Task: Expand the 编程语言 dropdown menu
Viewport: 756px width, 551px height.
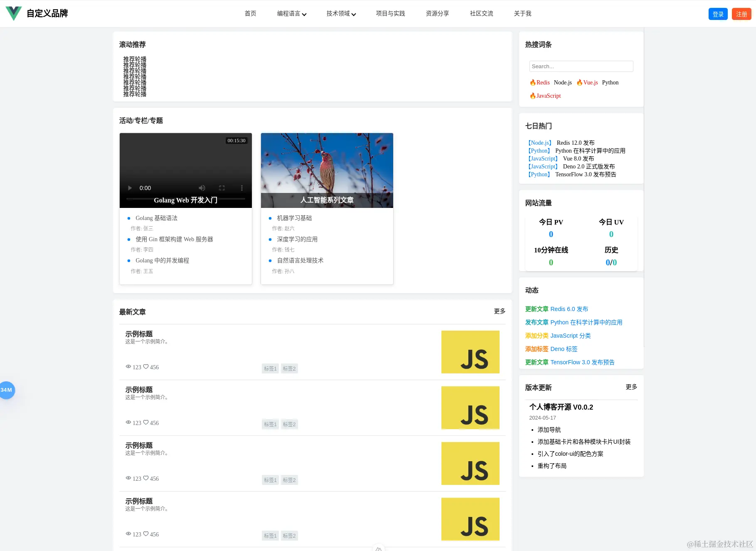Action: 292,14
